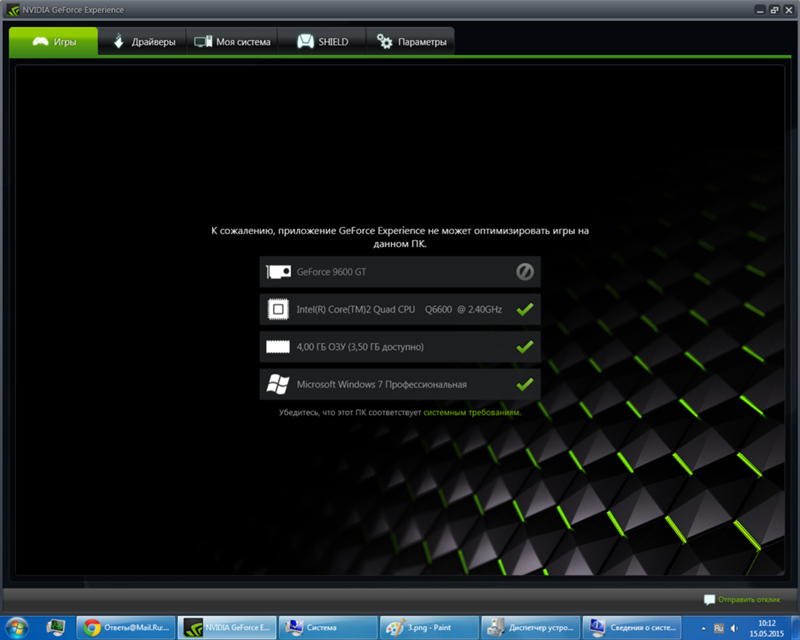Click the feedback speech bubble icon
The height and width of the screenshot is (640, 800).
[x=709, y=600]
